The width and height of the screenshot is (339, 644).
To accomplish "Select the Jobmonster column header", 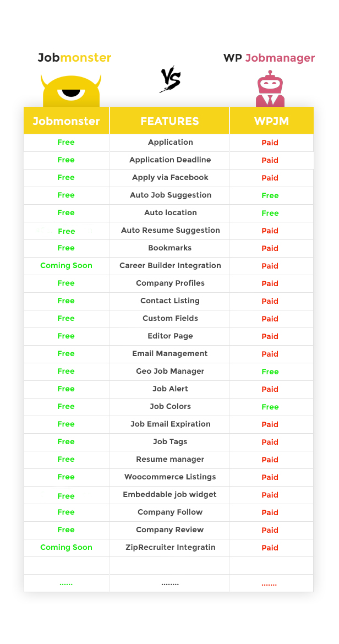I will 66,121.
